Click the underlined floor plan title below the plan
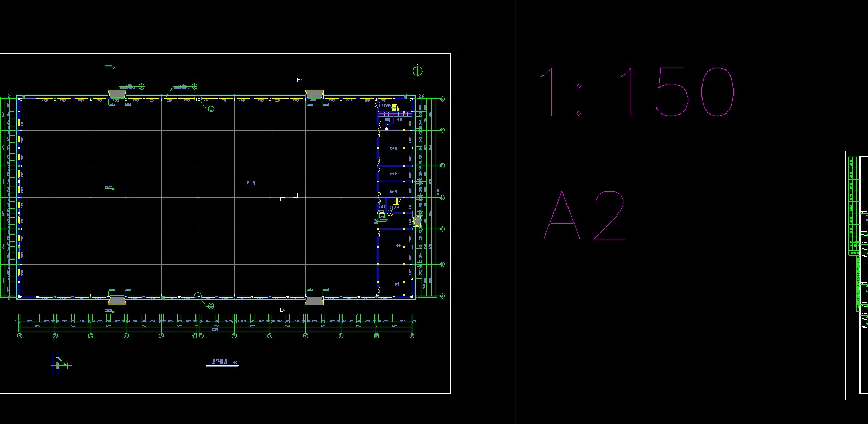The width and height of the screenshot is (868, 424). tap(222, 363)
